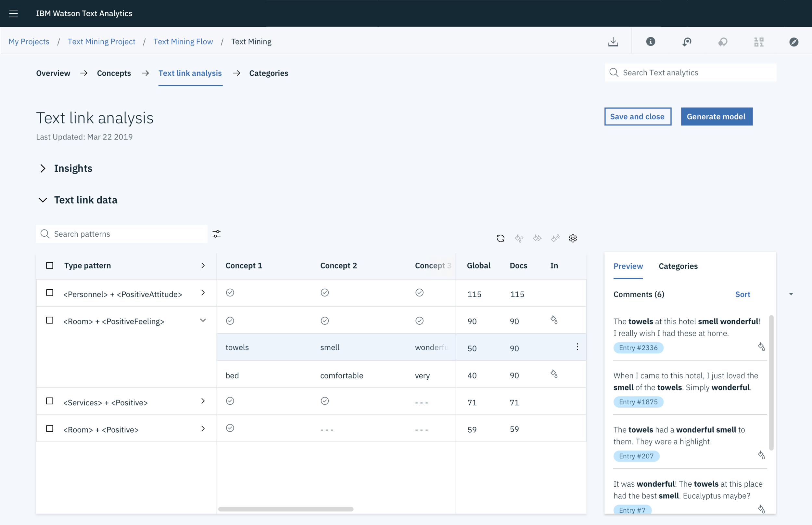The image size is (812, 525).
Task: Open the information icon
Action: pos(650,42)
